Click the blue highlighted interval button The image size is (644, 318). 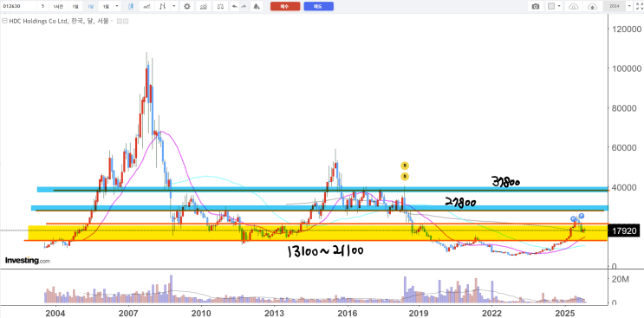91,6
